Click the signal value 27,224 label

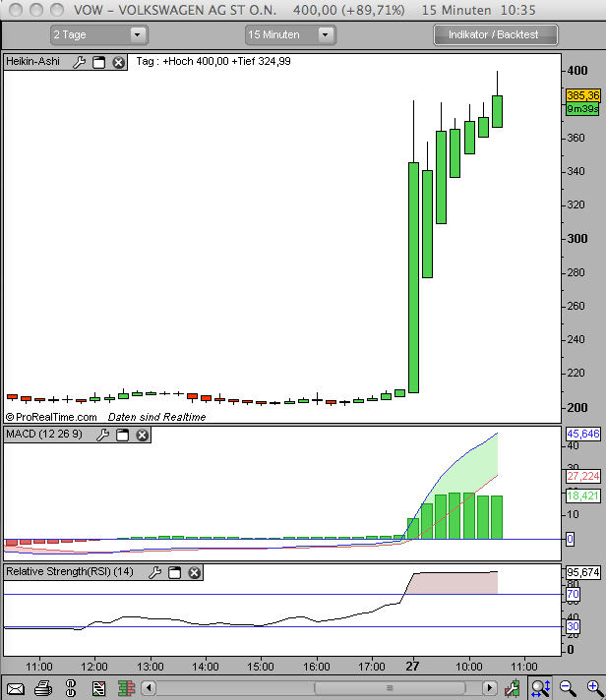pyautogui.click(x=583, y=477)
